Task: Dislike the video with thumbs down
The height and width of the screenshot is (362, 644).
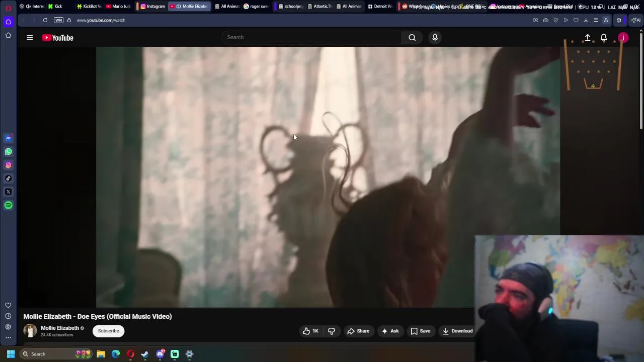Action: coord(332,331)
